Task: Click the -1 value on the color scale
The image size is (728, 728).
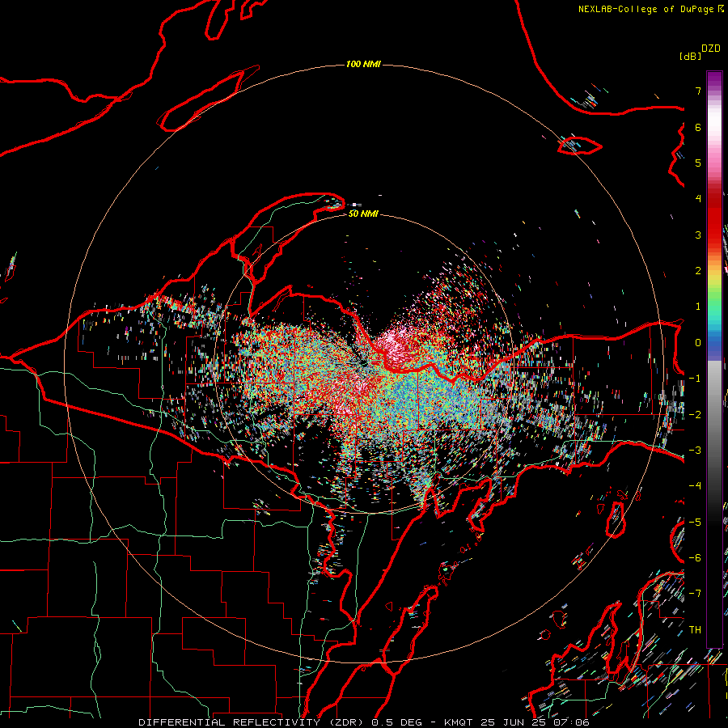Action: click(695, 379)
